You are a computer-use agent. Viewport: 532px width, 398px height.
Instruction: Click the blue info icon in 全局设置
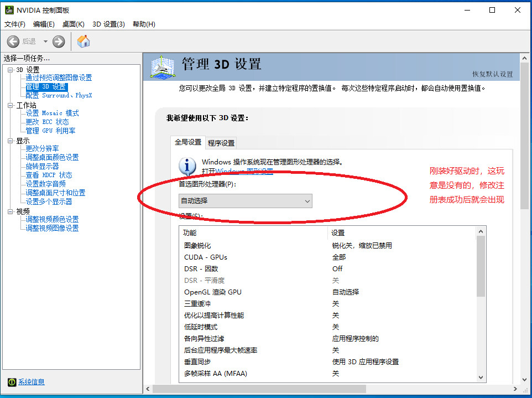point(187,167)
